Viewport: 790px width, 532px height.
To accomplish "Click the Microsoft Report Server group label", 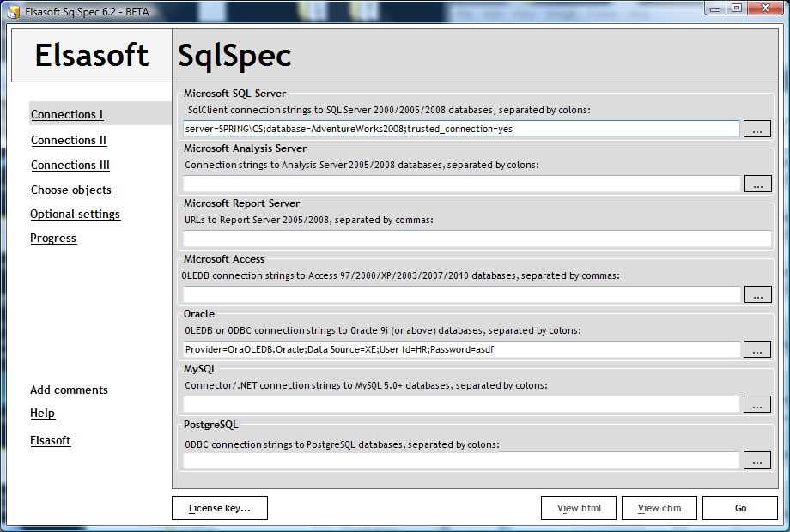I will 241,203.
